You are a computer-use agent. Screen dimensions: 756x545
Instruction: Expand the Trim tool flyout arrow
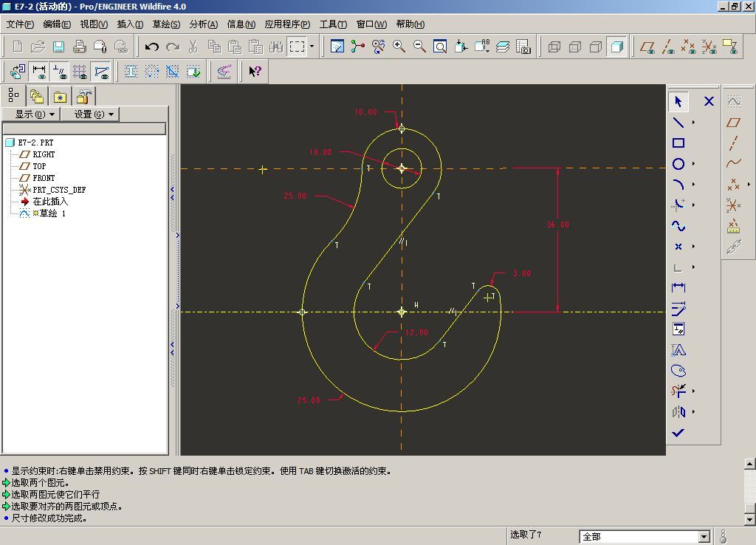pyautogui.click(x=693, y=391)
